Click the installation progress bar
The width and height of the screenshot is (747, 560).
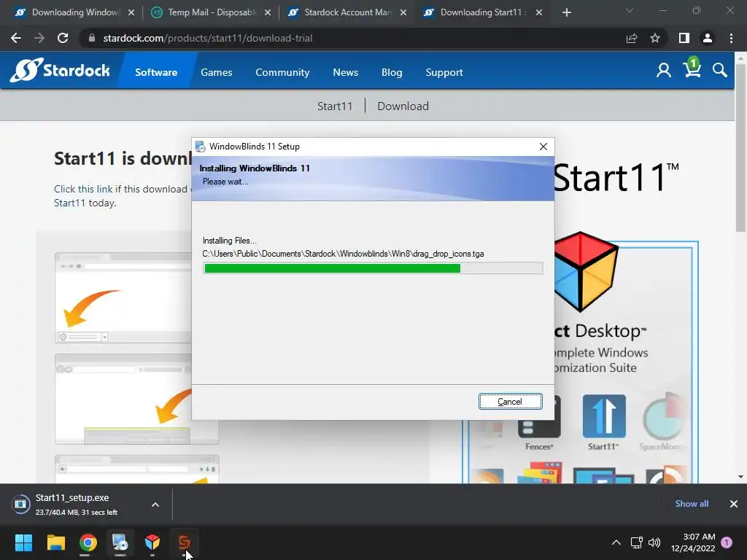tap(373, 268)
